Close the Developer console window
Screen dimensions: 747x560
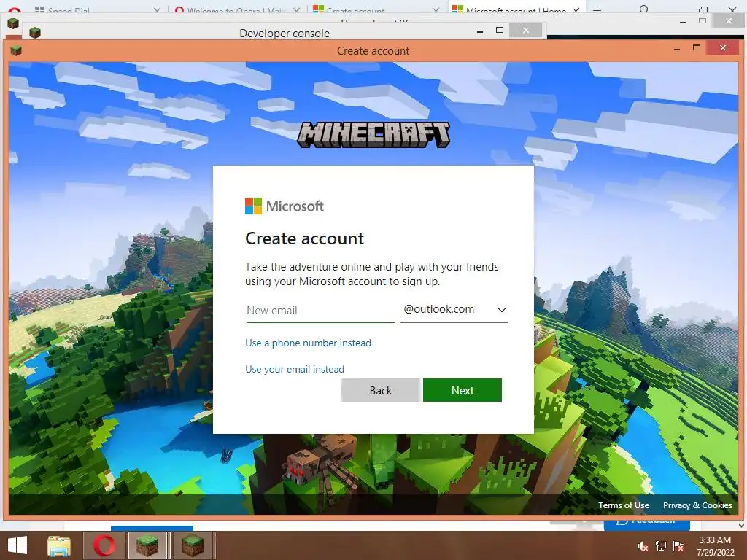(x=525, y=31)
